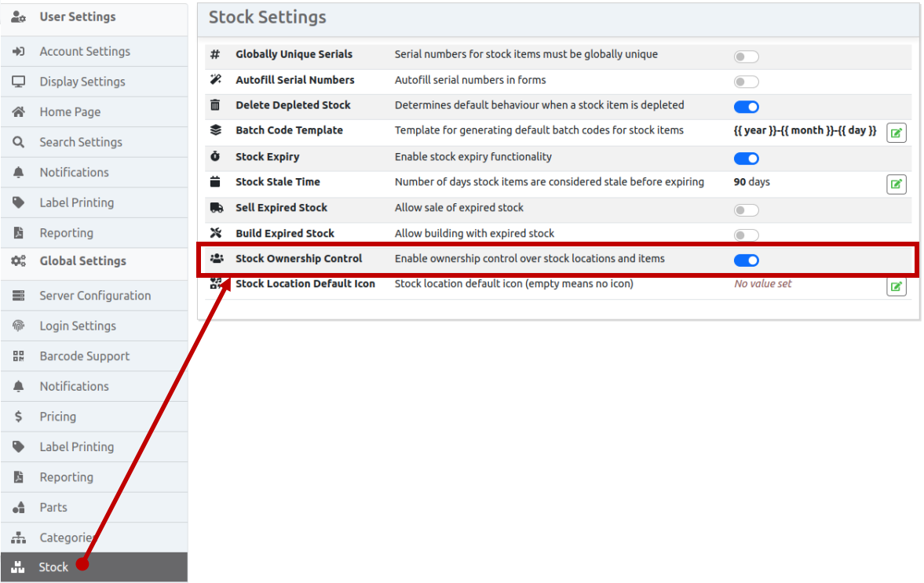
Task: Turn off Stock Ownership Control
Action: click(746, 260)
